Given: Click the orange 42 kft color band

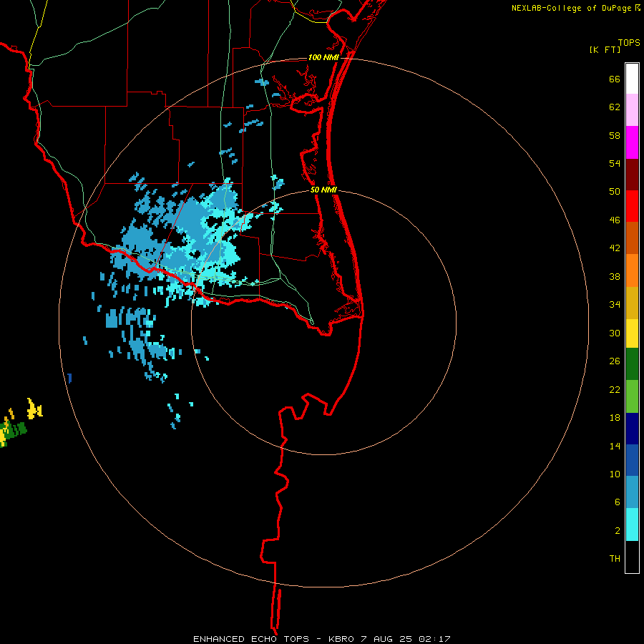Looking at the screenshot, I should (632, 270).
